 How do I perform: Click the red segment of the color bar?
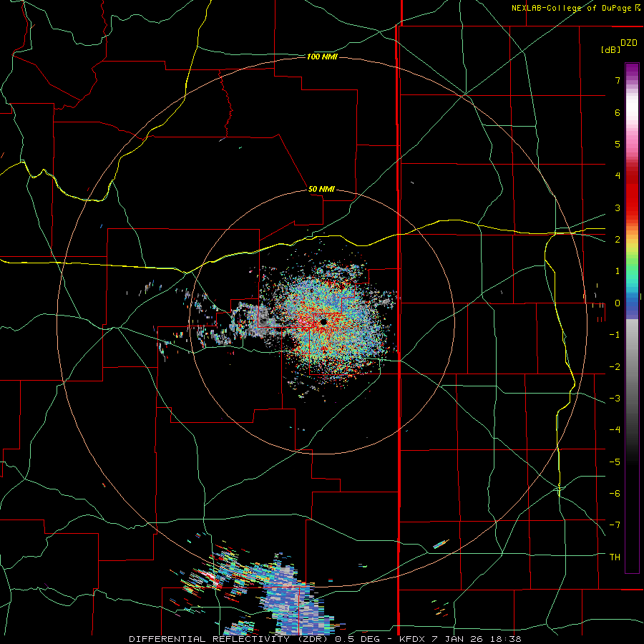(632, 193)
